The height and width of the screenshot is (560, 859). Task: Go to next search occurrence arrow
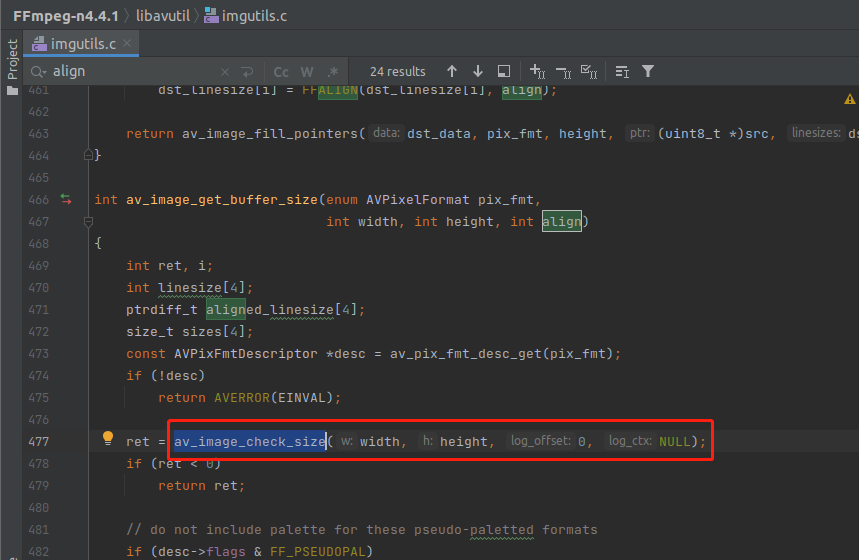click(x=478, y=72)
